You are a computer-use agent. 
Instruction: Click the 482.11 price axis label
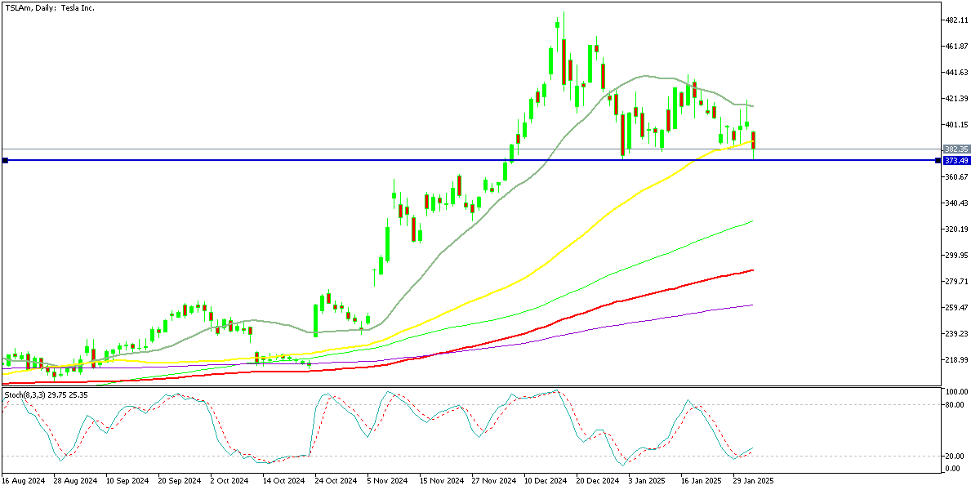(x=956, y=20)
